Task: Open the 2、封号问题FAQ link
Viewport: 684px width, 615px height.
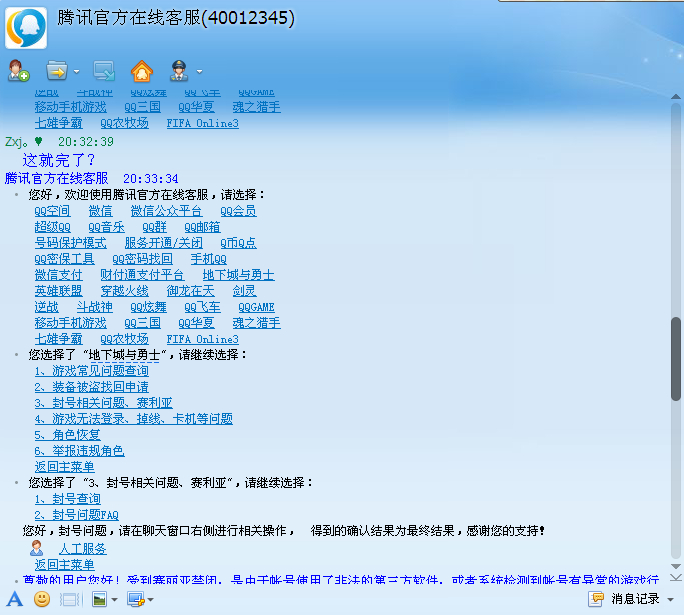Action: coord(76,515)
